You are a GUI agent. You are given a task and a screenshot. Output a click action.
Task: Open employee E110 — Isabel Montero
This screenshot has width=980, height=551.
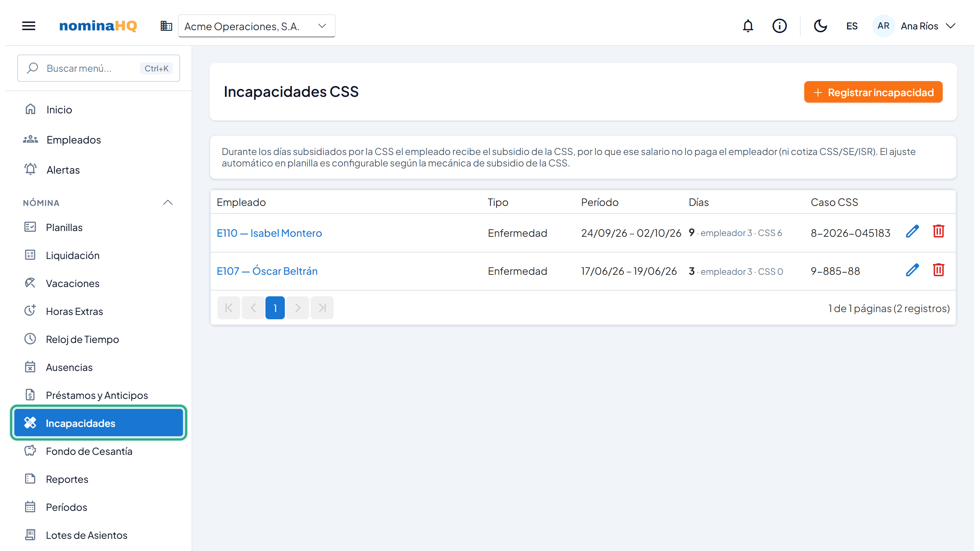(x=269, y=233)
